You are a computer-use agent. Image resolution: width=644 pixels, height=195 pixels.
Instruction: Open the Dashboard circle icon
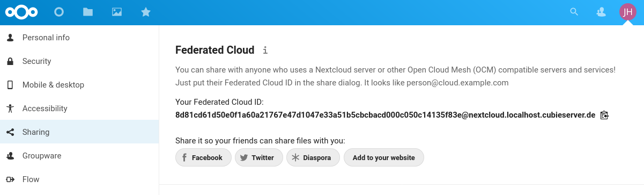pos(59,12)
